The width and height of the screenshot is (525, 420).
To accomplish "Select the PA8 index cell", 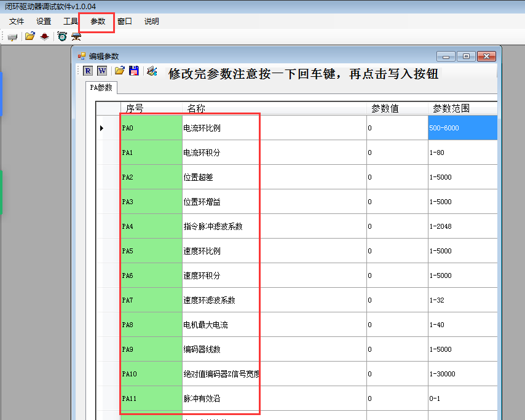I will 151,325.
